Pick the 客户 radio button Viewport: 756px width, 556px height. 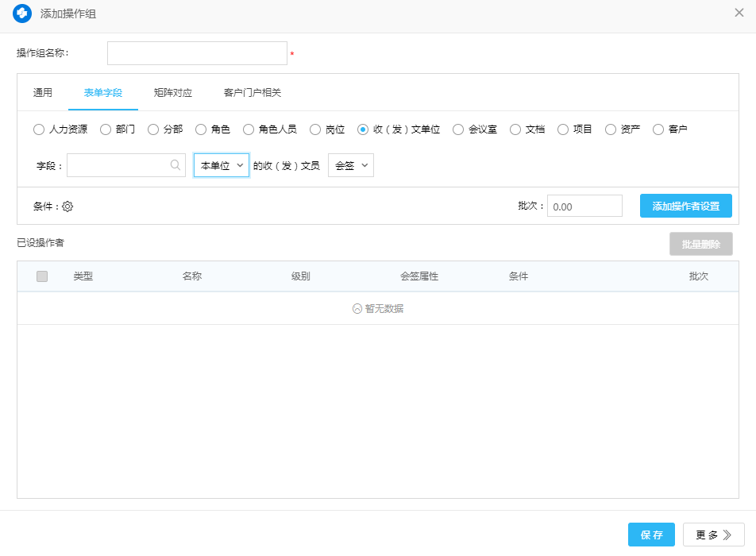tap(658, 129)
